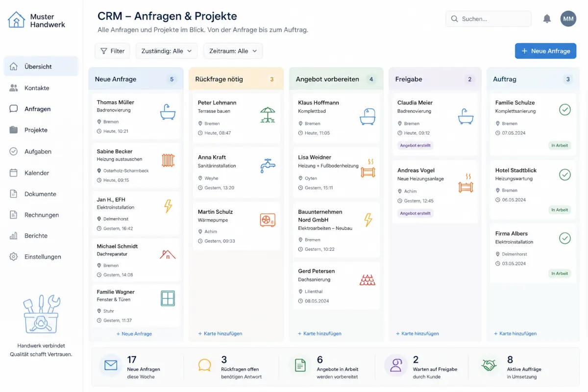Click lightning icon on Bauunternehmen Nord card
This screenshot has width=588, height=392.
point(368,220)
